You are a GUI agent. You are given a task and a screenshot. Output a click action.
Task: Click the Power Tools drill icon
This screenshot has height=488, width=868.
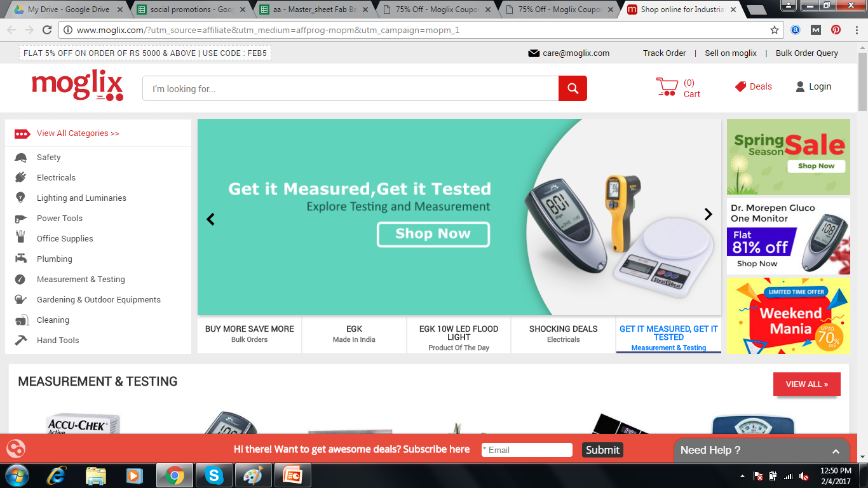point(21,218)
